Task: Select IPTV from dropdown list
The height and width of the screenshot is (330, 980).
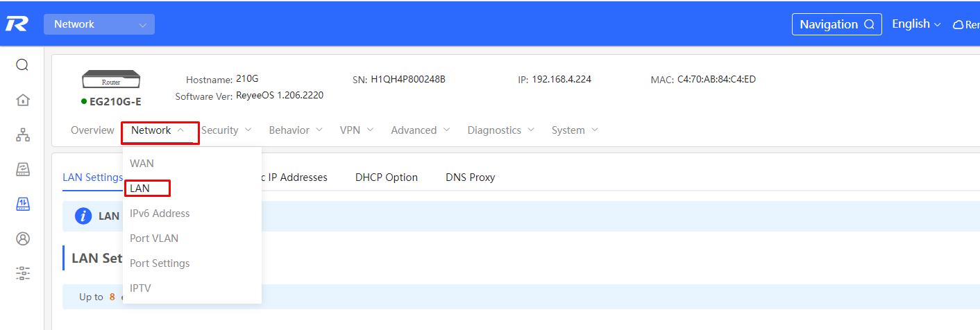Action: 140,288
